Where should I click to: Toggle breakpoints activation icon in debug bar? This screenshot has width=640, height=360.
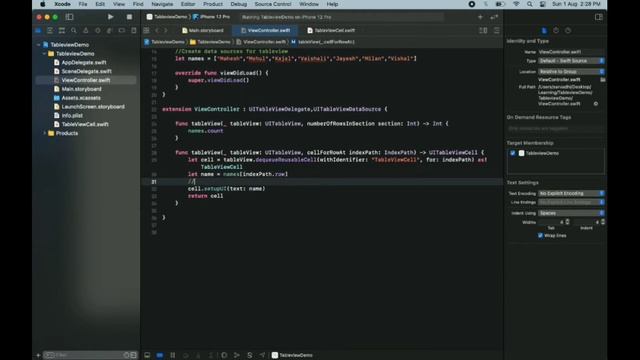160,355
